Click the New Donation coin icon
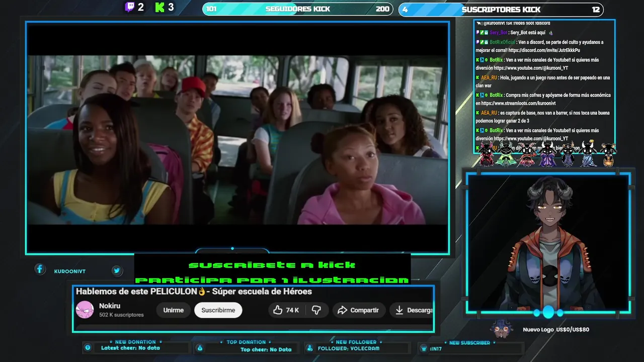The width and height of the screenshot is (644, 362). pyautogui.click(x=88, y=347)
